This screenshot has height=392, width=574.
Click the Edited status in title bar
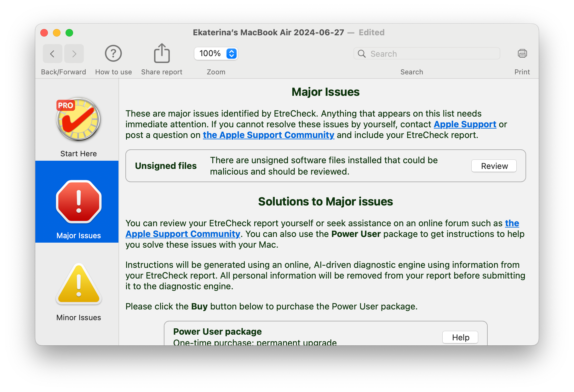(x=371, y=32)
